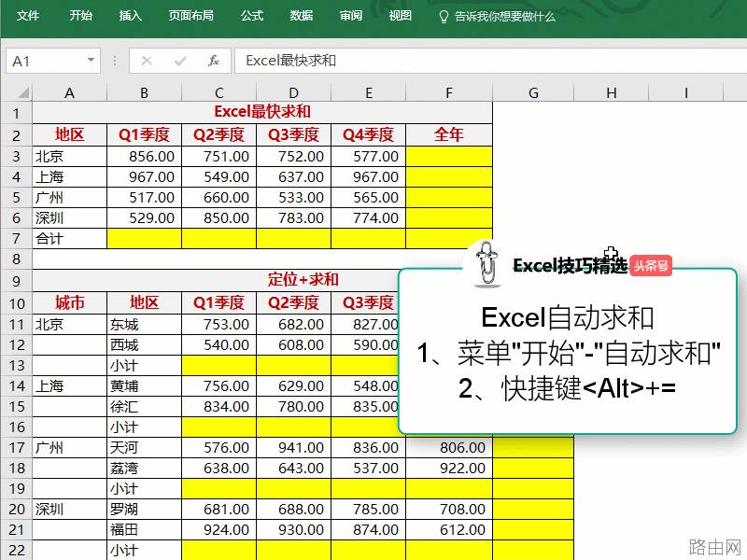Click the formula bar cancel X icon

click(x=147, y=61)
